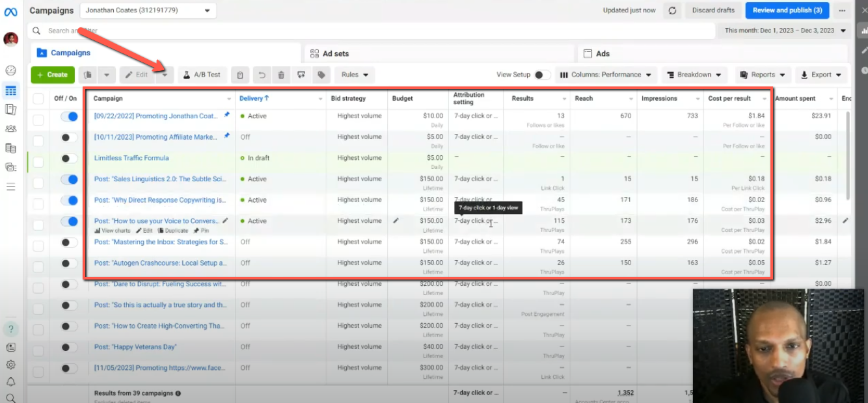Open the Tag labels icon in the toolbar

tap(321, 75)
